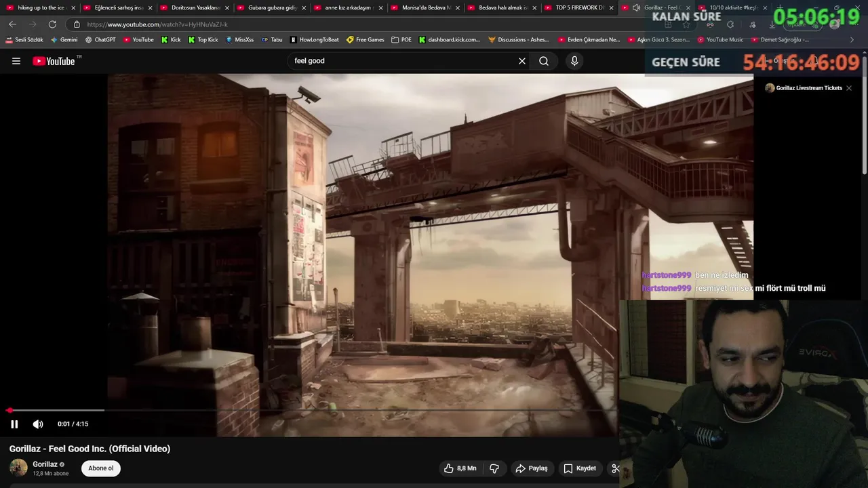Save video with the Kaydet button
Image resolution: width=868 pixels, height=488 pixels.
pos(580,468)
